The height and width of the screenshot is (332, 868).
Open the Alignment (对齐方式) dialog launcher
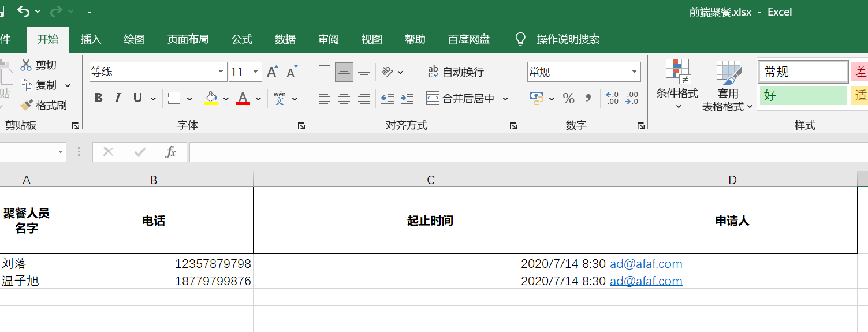(x=513, y=126)
